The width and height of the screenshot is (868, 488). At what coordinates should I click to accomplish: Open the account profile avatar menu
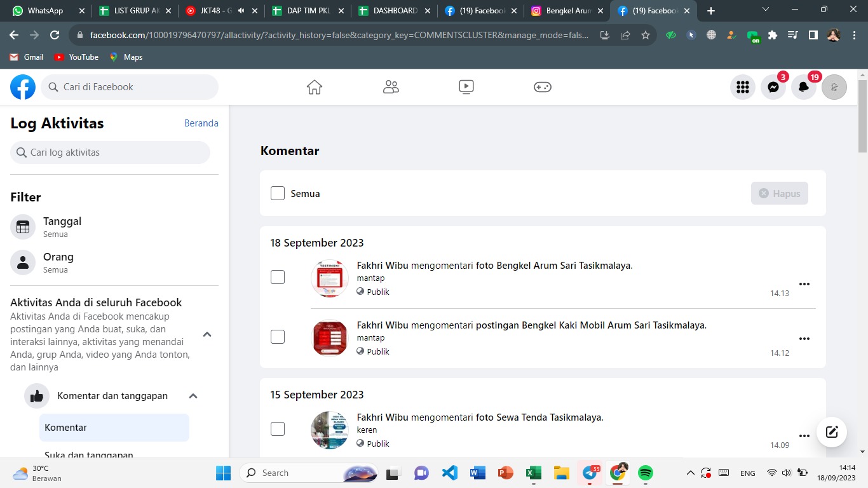tap(834, 87)
